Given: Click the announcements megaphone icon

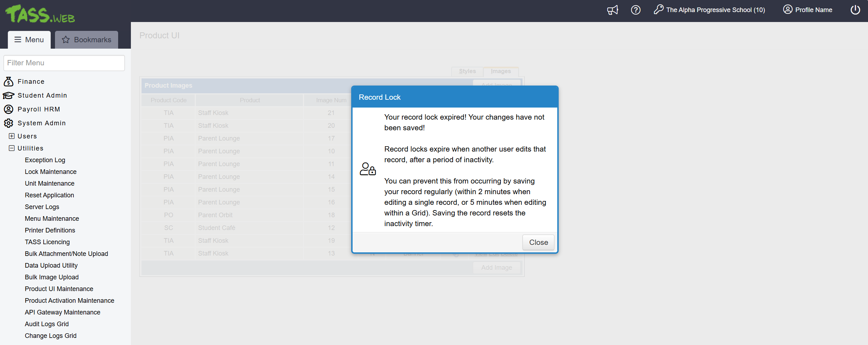Looking at the screenshot, I should point(612,10).
